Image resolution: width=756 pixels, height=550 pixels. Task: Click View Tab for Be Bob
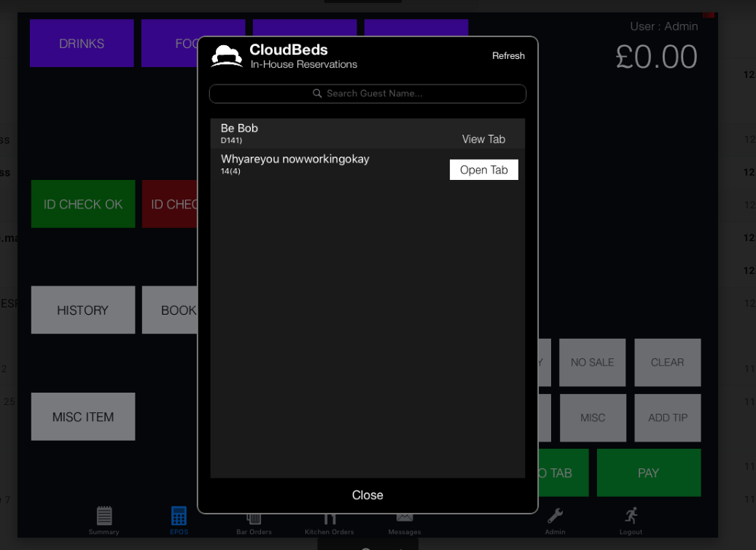pos(483,139)
